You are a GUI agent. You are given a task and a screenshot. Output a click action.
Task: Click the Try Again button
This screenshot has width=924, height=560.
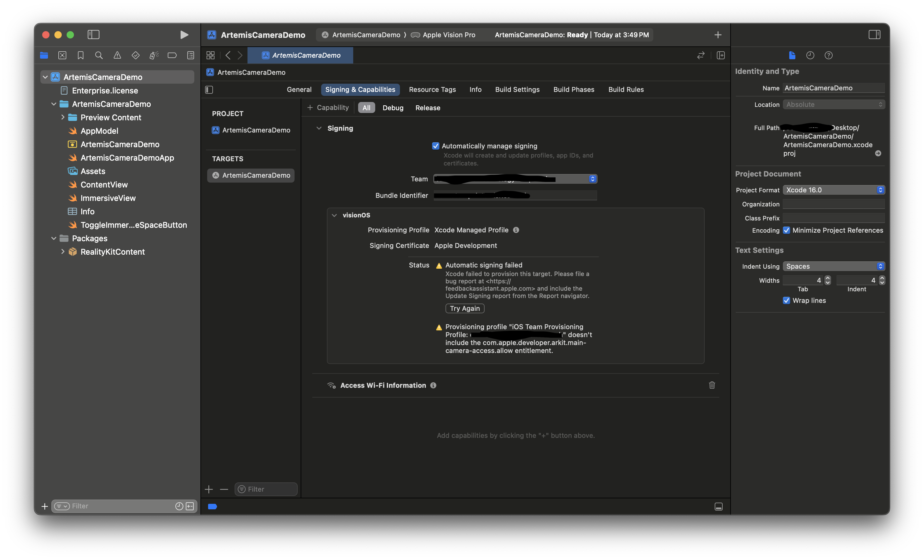point(465,308)
